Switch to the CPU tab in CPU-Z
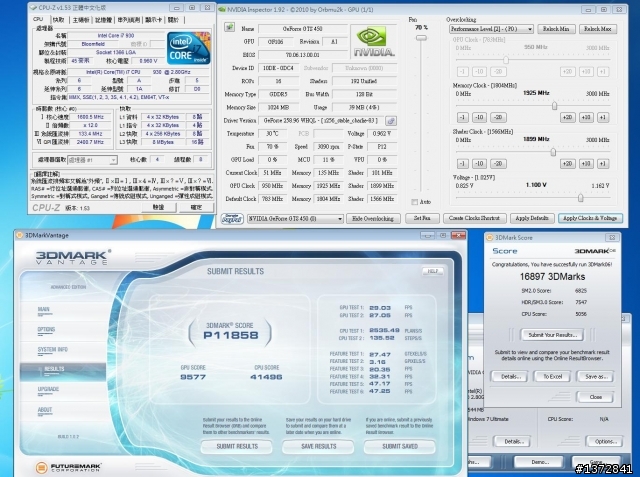Screen dimensions: 640x477 point(38,19)
